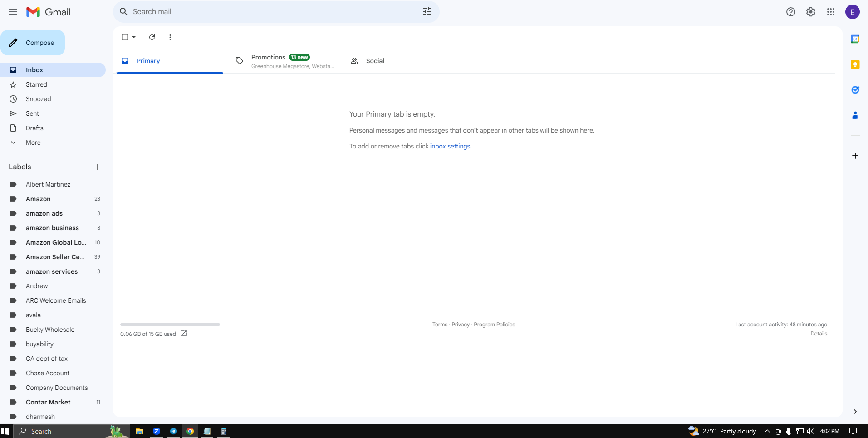This screenshot has width=868, height=438.
Task: Open Chrome from the taskbar
Action: pos(190,431)
